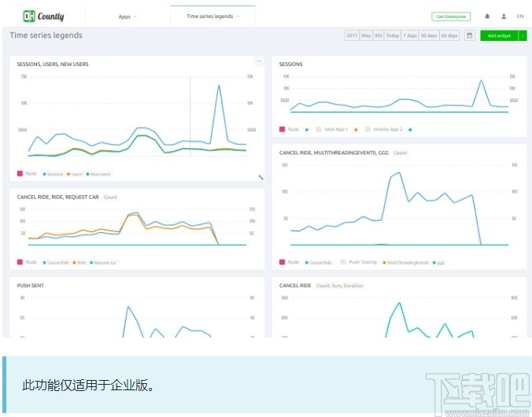
Task: Click the Cancel Ride, Ride, Request Car title
Action: click(x=57, y=197)
